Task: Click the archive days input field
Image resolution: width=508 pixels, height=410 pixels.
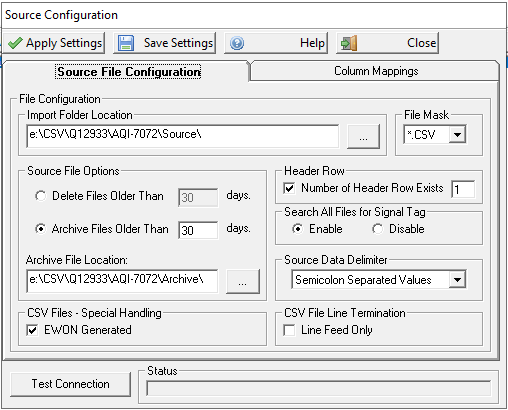Action: (198, 230)
